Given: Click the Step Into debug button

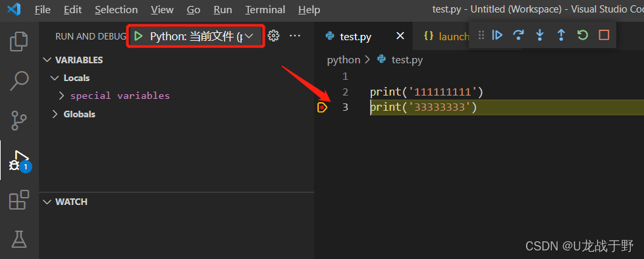Looking at the screenshot, I should tap(540, 35).
